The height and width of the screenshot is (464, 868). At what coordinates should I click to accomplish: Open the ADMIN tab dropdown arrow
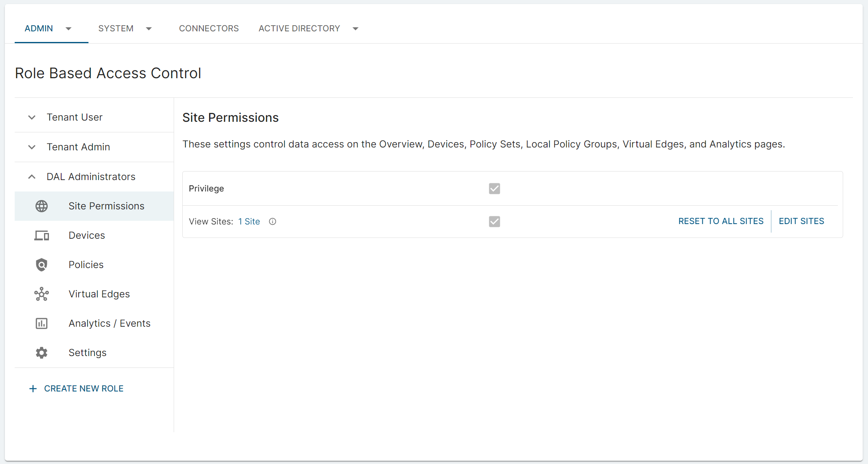pyautogui.click(x=68, y=29)
